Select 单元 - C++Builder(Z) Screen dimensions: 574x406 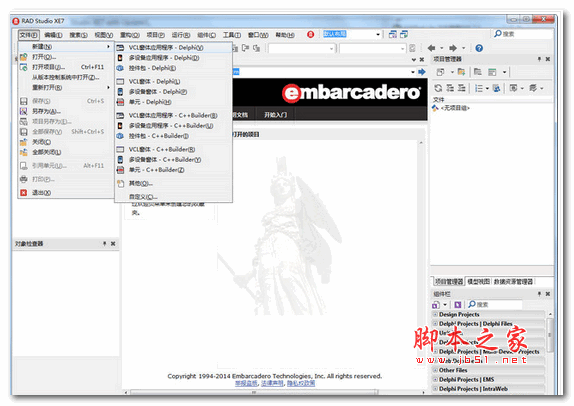coord(174,170)
